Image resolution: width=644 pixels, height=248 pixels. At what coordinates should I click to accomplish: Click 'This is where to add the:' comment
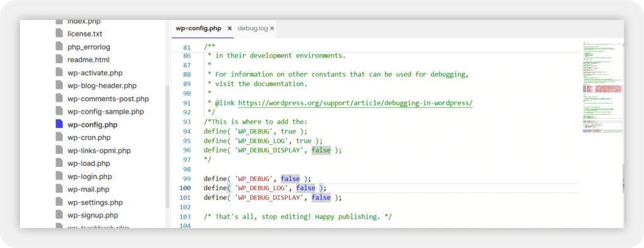click(x=255, y=122)
